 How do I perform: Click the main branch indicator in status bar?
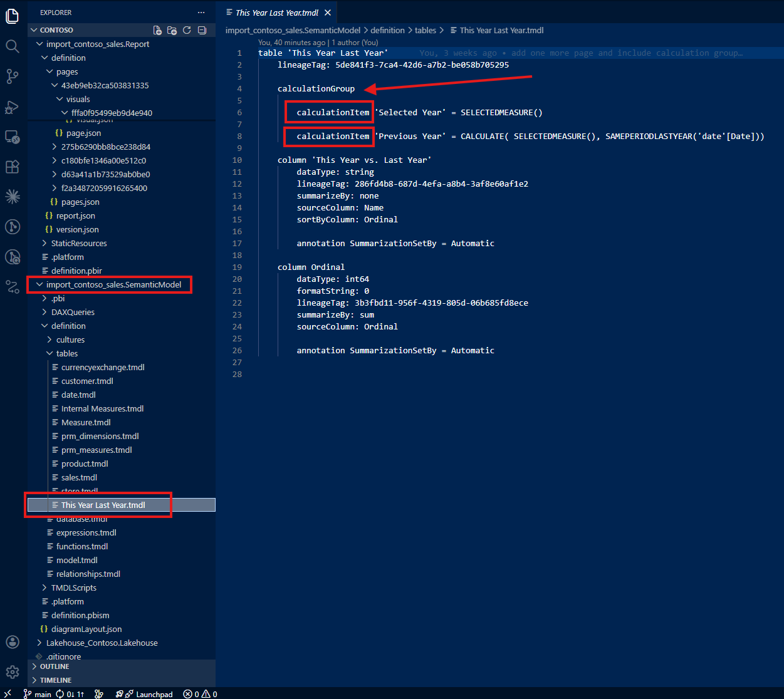(x=38, y=694)
